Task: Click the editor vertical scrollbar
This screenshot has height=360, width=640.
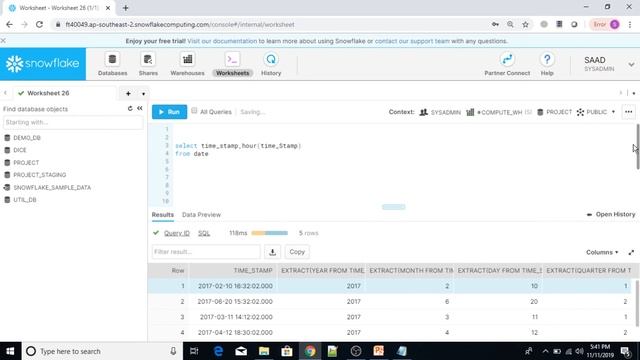Action: 638,146
